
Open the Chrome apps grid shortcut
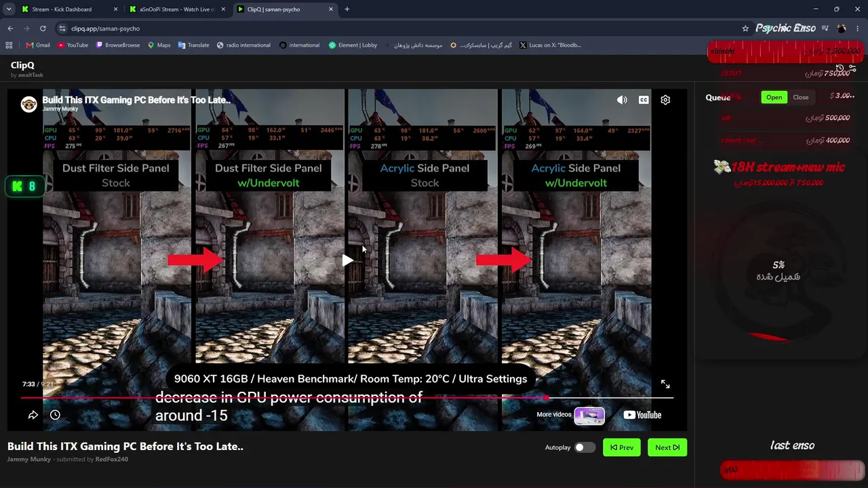(x=9, y=45)
